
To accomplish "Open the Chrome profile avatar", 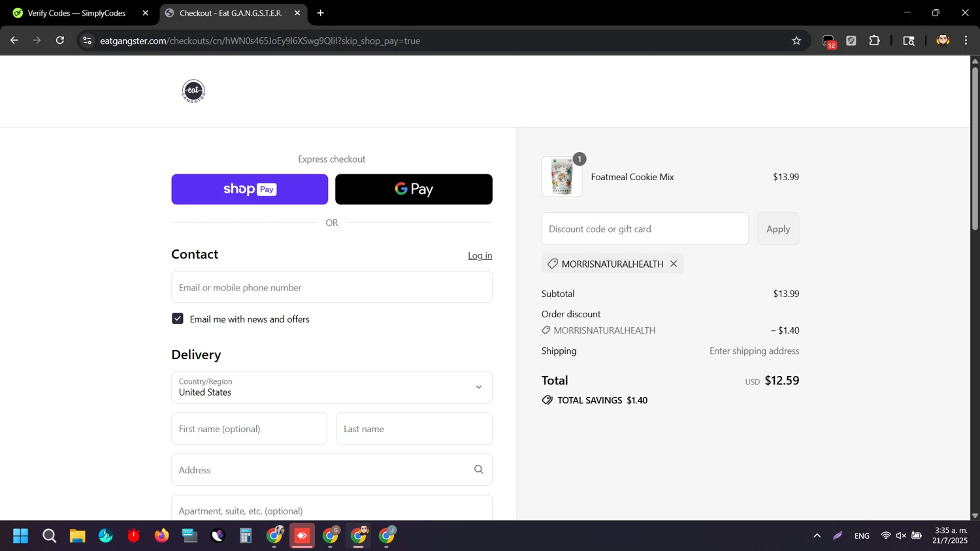I will pyautogui.click(x=943, y=40).
